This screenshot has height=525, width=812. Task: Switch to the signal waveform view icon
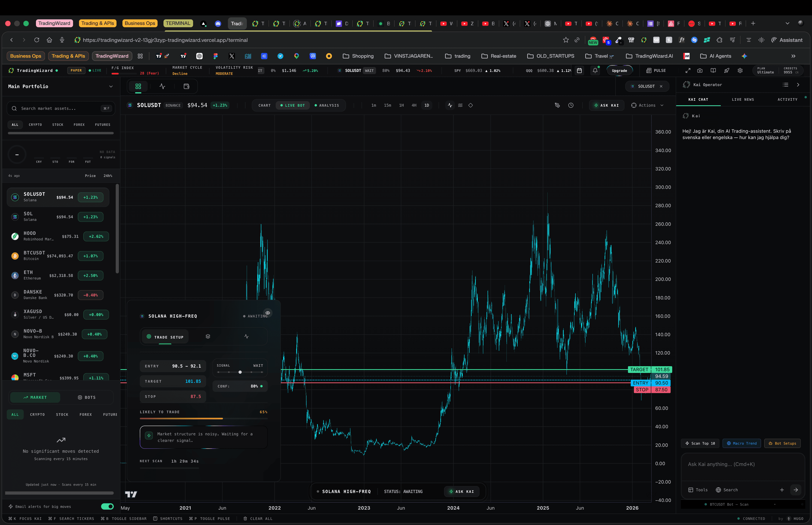point(162,86)
